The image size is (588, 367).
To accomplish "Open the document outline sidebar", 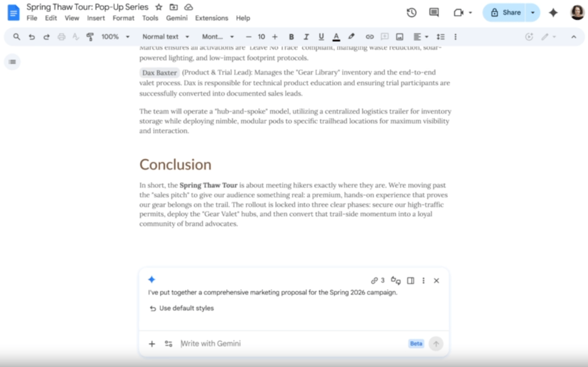I will 12,62.
